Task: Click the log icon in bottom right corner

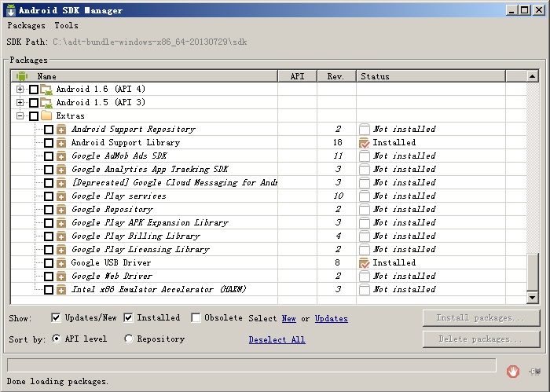Action: pyautogui.click(x=535, y=372)
